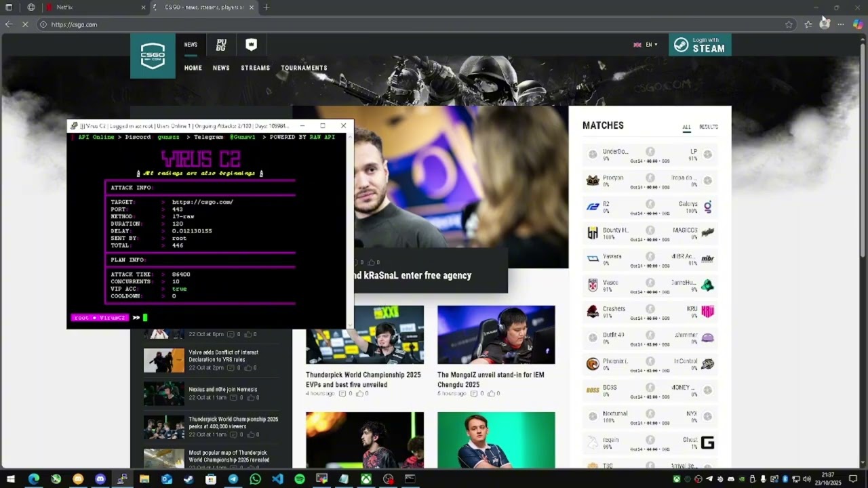This screenshot has width=868, height=488.
Task: Open Visual Studio Code from taskbar
Action: click(277, 479)
